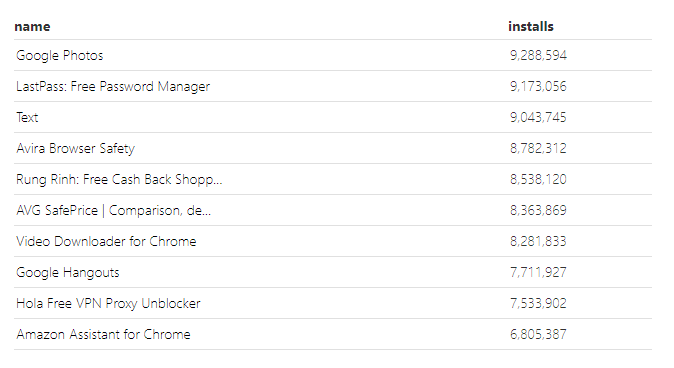The image size is (674, 368).
Task: Click install count 9,288,594
Action: (538, 55)
